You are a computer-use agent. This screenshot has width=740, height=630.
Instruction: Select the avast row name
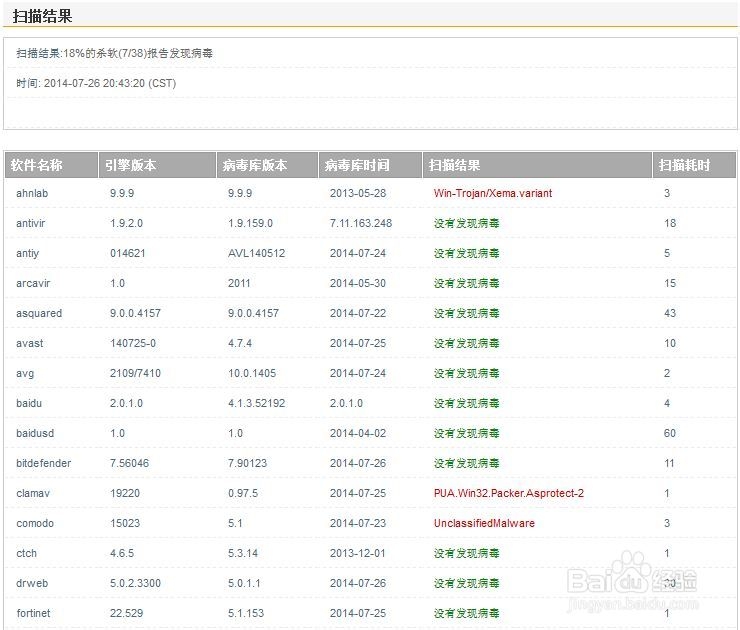[x=30, y=343]
